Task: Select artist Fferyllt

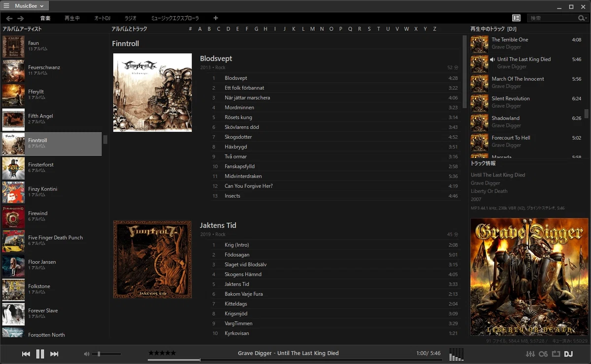Action: pos(51,95)
